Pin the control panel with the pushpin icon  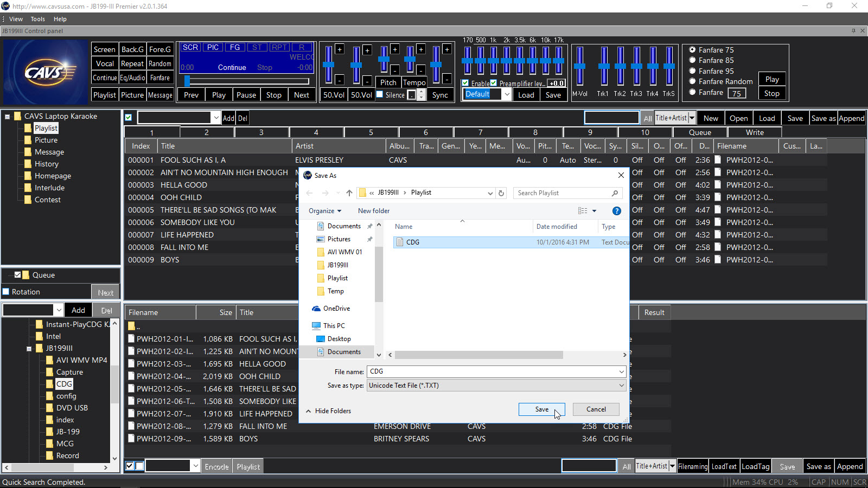click(x=853, y=31)
